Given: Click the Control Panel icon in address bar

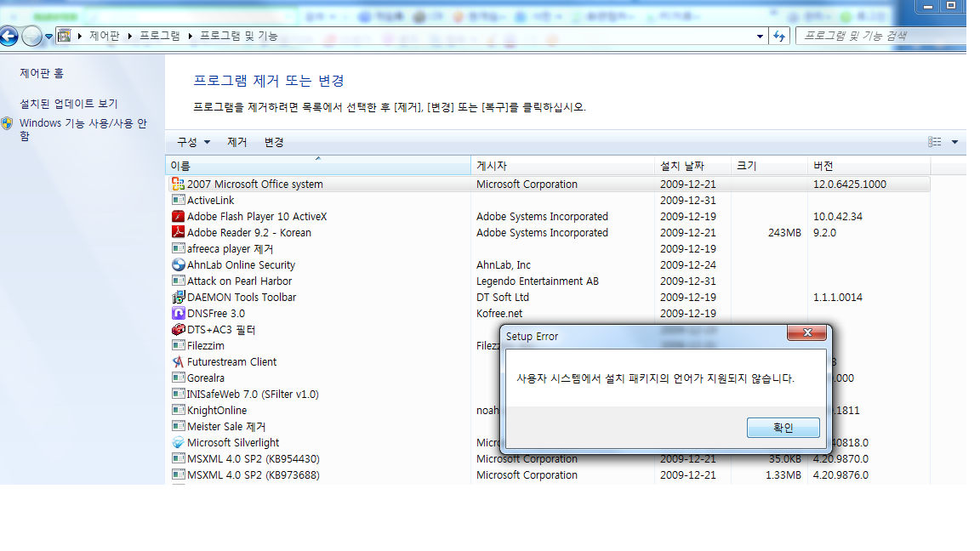Looking at the screenshot, I should 65,36.
